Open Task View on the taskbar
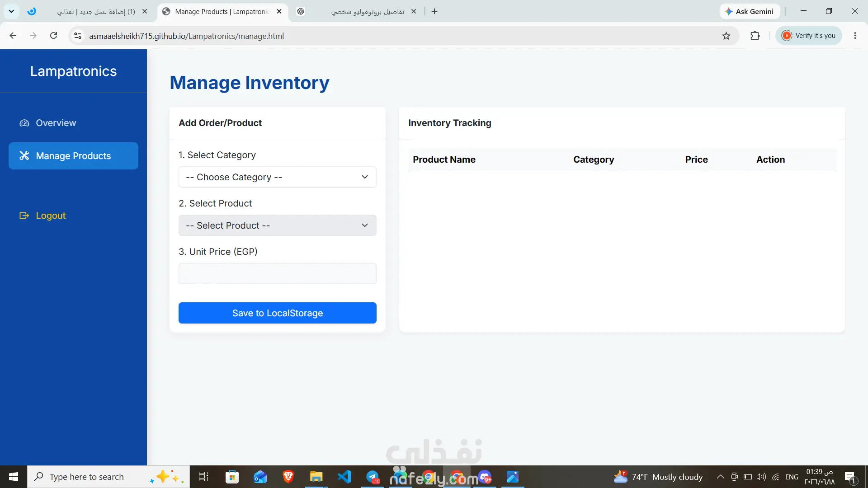This screenshot has height=488, width=868. (x=203, y=477)
